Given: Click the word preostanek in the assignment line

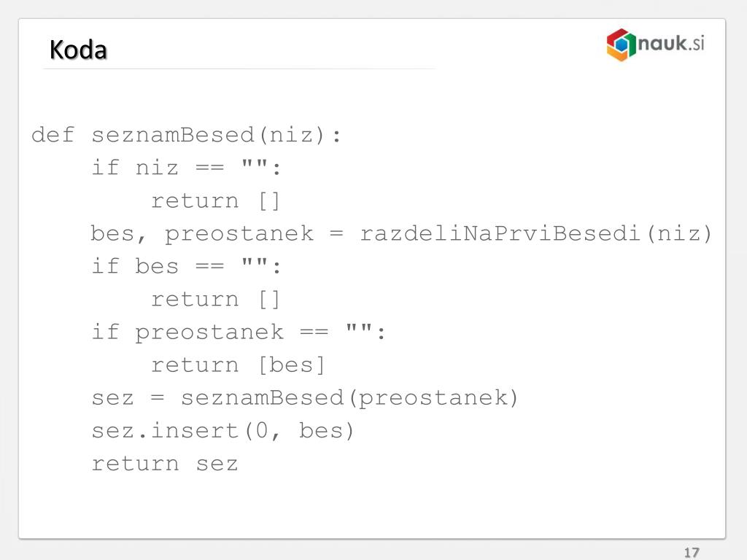Looking at the screenshot, I should pos(239,235).
